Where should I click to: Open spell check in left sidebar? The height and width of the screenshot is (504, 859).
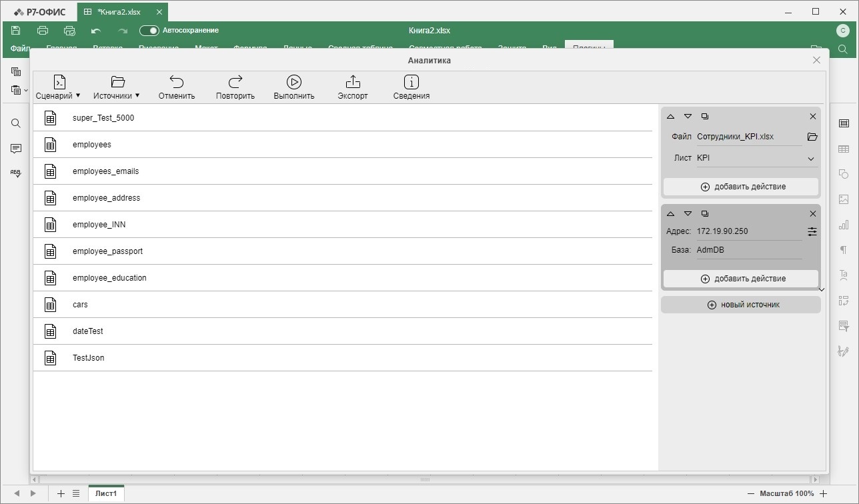click(16, 173)
